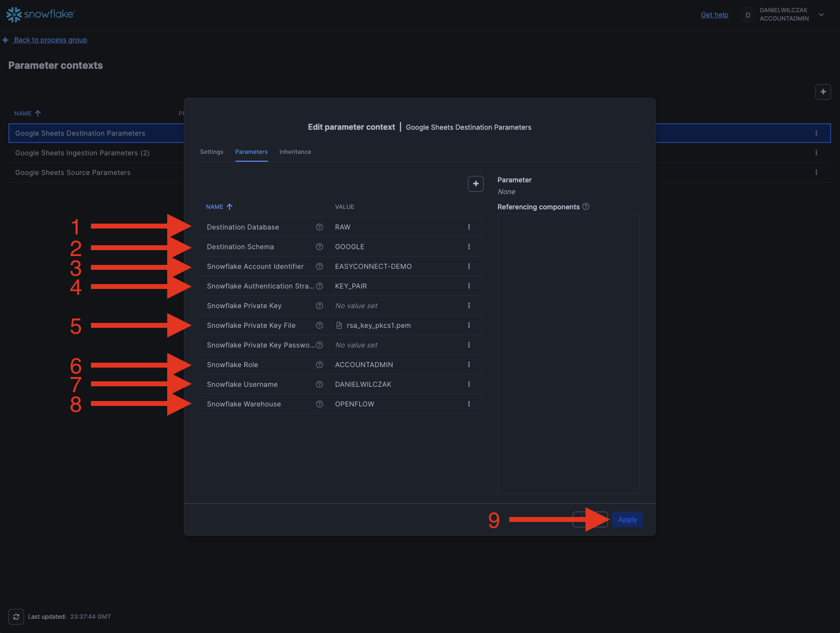
Task: Switch to the Settings tab
Action: 211,152
